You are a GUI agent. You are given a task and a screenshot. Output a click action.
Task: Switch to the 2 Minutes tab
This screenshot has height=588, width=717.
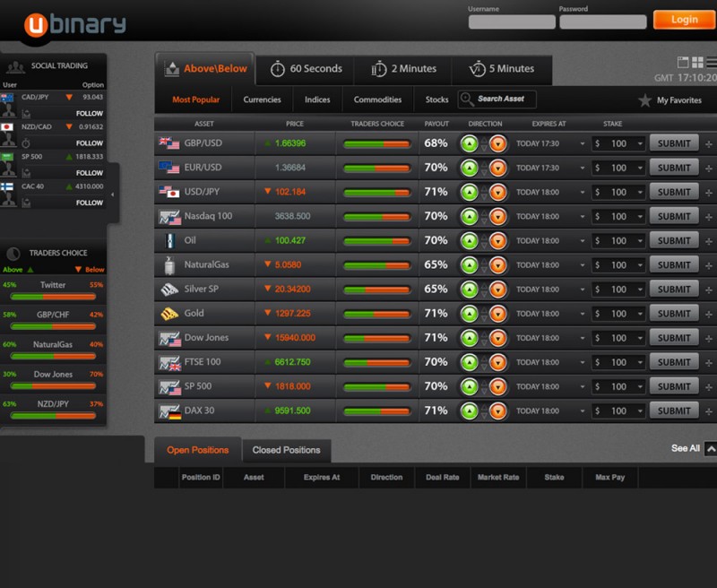(402, 69)
